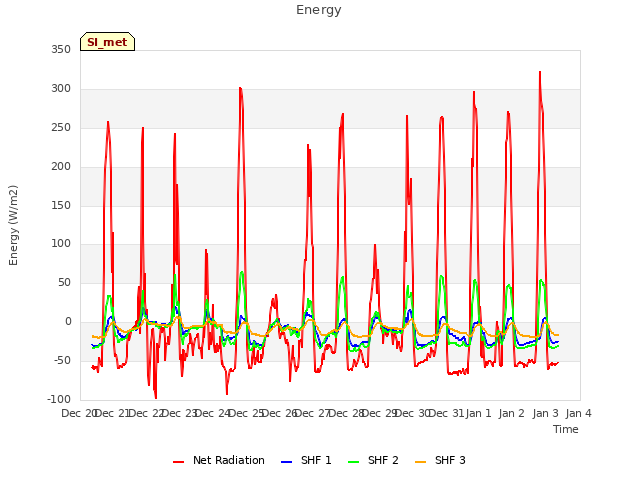Click the 100 y-axis tick label
The width and height of the screenshot is (640, 480).
(x=61, y=244)
